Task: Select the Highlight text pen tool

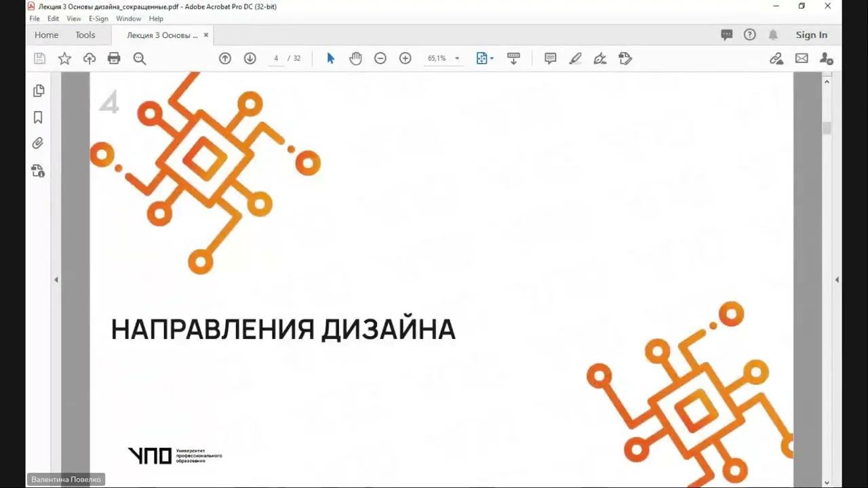Action: tap(575, 58)
